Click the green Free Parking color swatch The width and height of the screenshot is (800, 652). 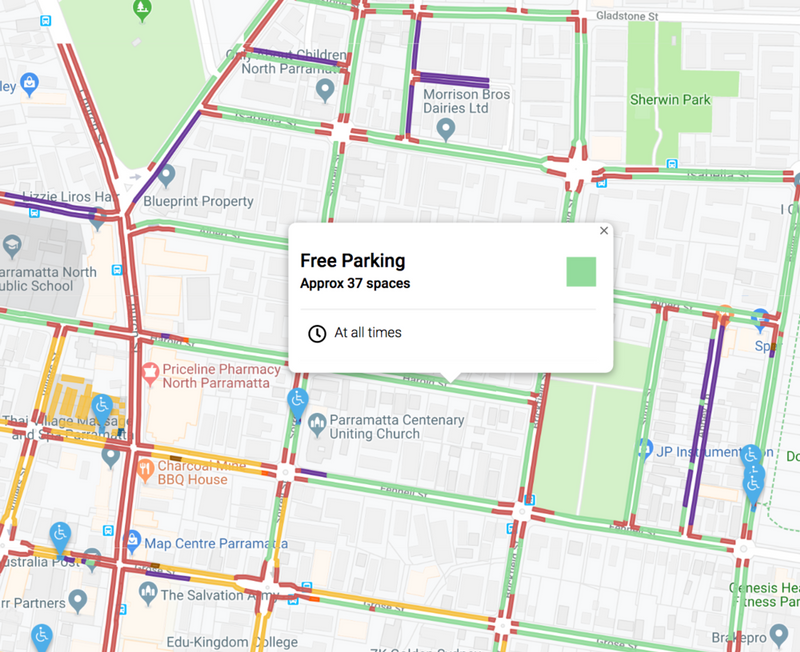click(581, 272)
